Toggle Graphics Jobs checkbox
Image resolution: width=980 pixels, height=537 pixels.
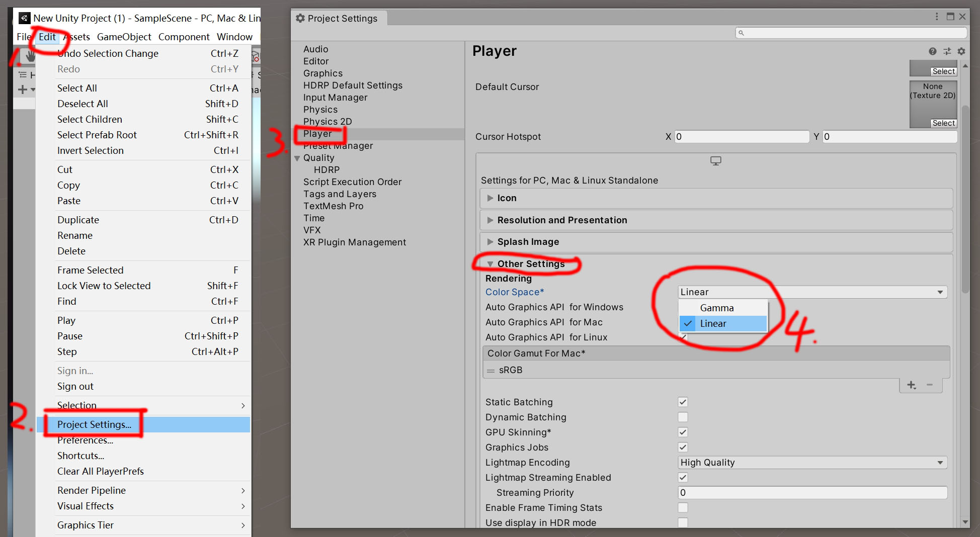coord(683,447)
